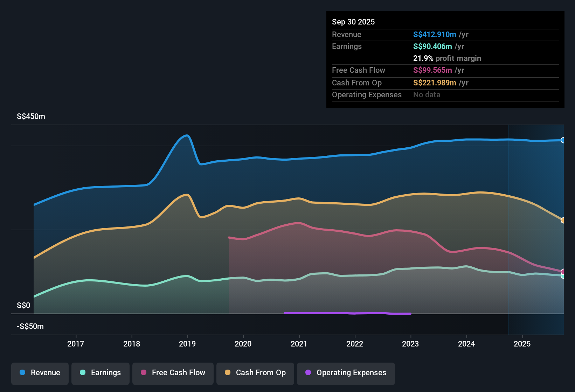Select the blue Revenue legend dot
The height and width of the screenshot is (392, 575).
22,373
